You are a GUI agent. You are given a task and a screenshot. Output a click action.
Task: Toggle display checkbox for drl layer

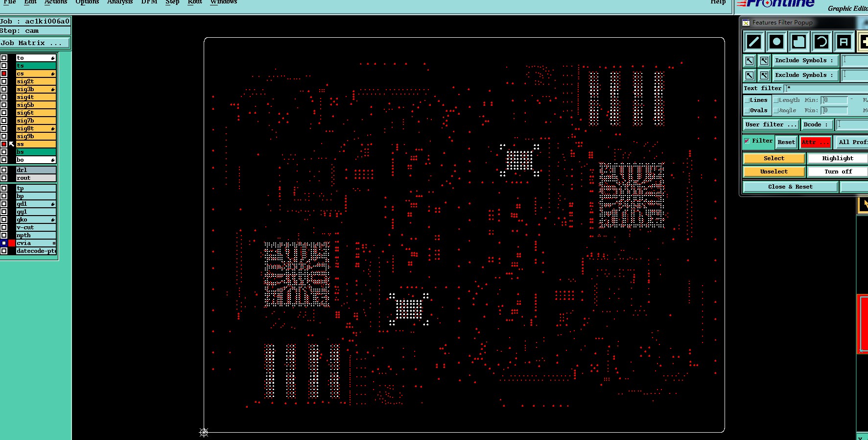[x=4, y=170]
